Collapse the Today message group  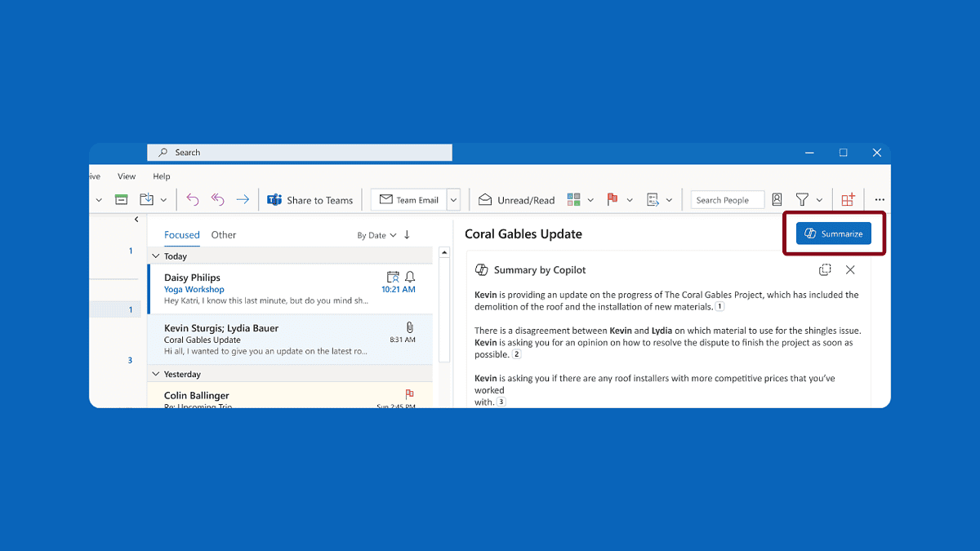[x=157, y=256]
